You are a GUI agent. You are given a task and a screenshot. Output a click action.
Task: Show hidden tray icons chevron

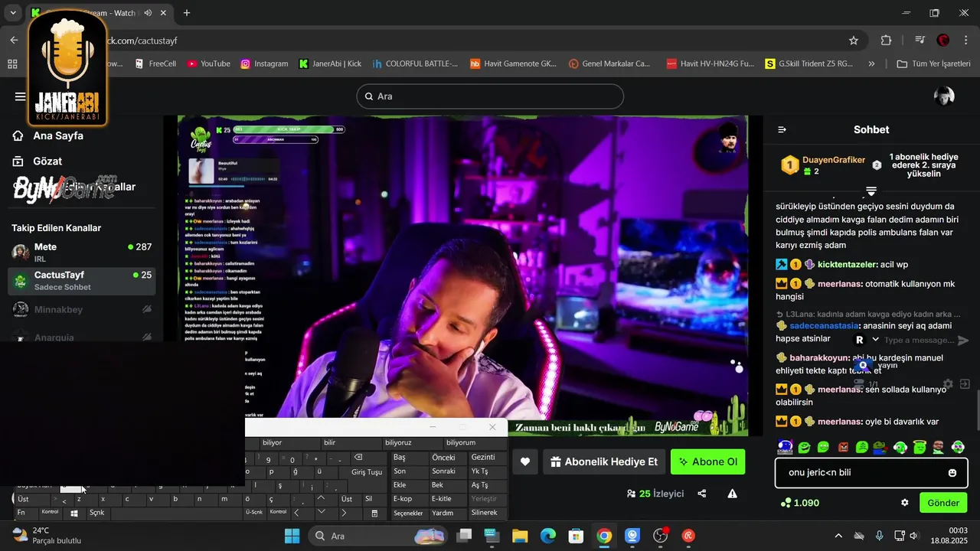click(838, 536)
